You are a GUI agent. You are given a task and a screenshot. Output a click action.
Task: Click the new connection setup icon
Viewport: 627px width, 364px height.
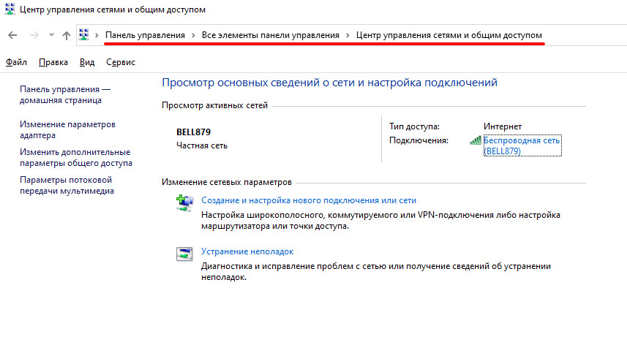[x=184, y=202]
